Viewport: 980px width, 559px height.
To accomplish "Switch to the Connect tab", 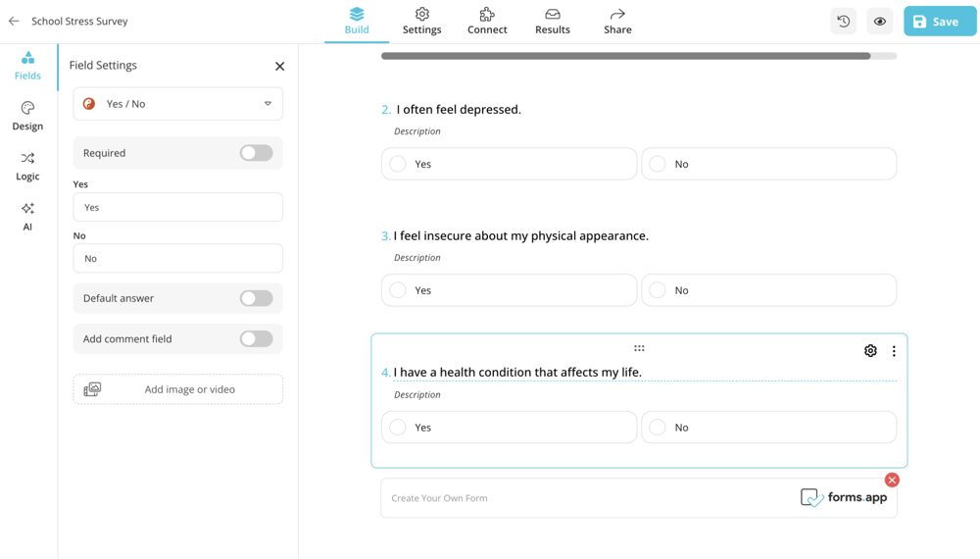I will click(487, 22).
